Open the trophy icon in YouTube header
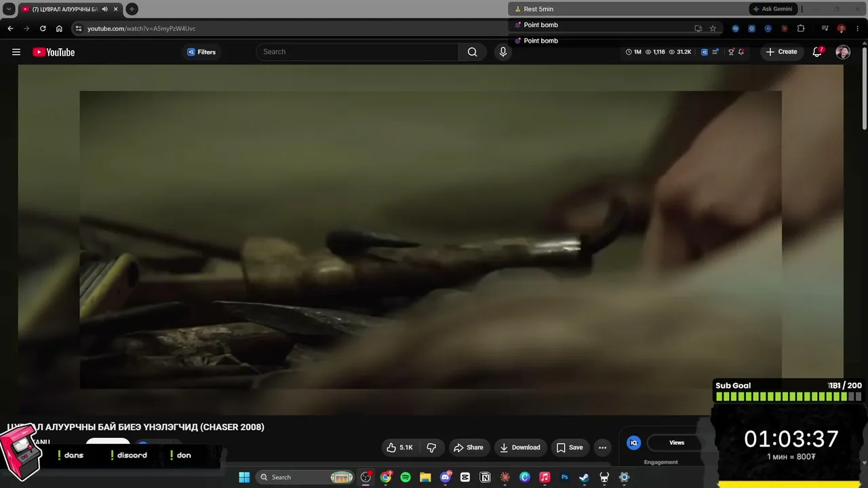 click(x=731, y=52)
